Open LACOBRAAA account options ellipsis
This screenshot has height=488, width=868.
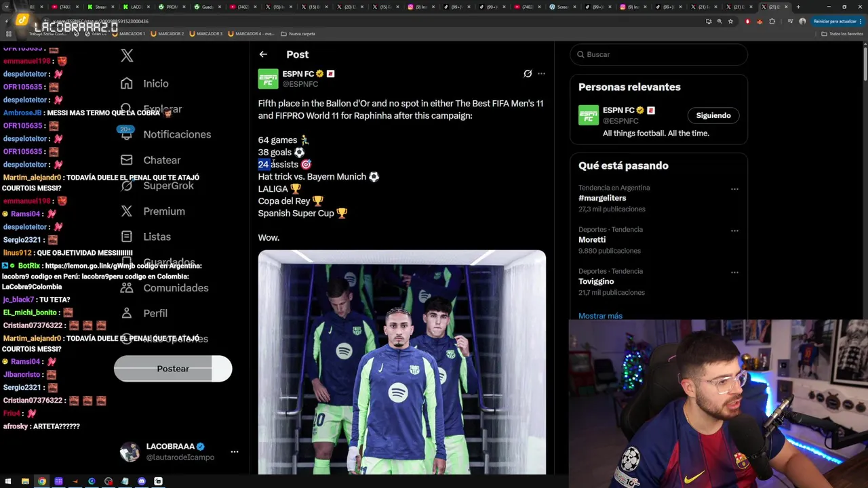234,451
